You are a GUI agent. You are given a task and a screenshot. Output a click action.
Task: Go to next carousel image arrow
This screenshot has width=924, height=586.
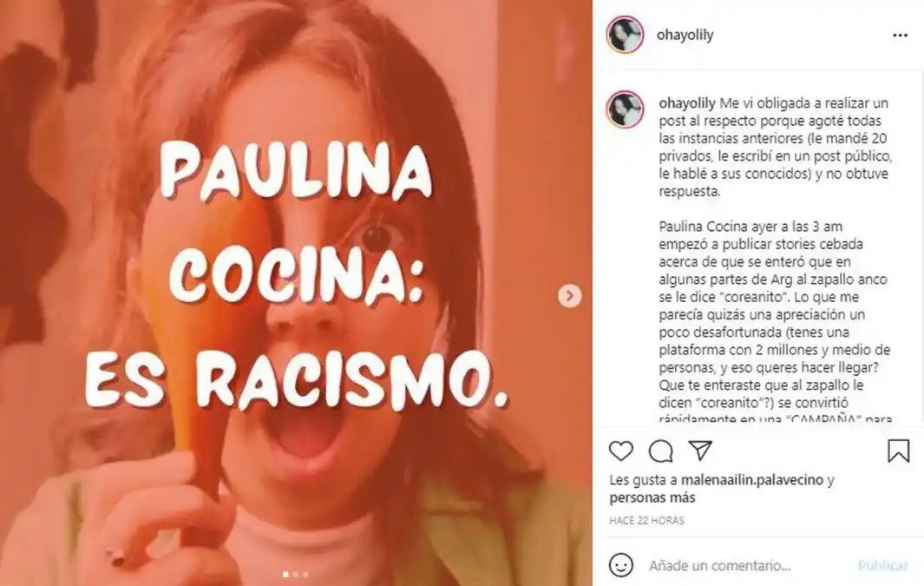point(569,295)
